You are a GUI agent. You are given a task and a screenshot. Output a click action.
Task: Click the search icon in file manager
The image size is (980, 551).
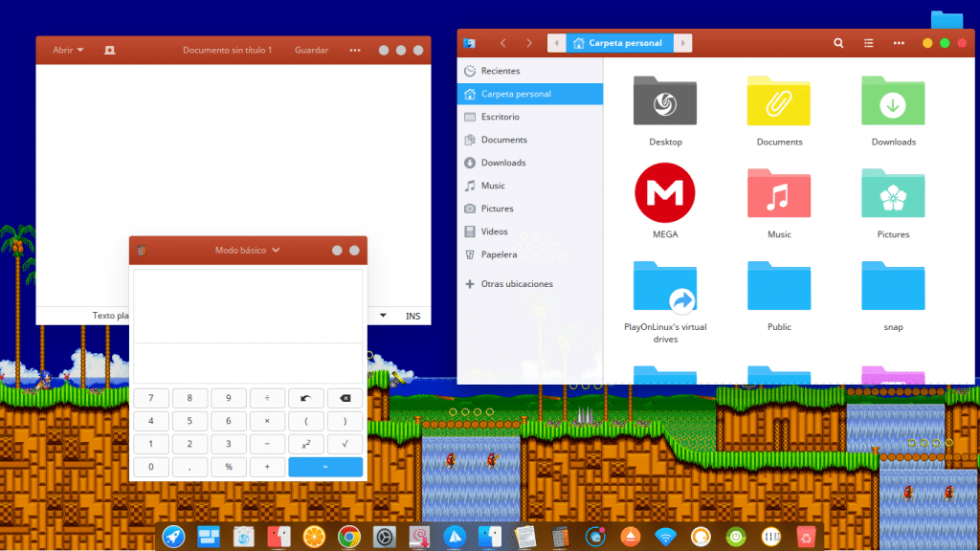[838, 43]
